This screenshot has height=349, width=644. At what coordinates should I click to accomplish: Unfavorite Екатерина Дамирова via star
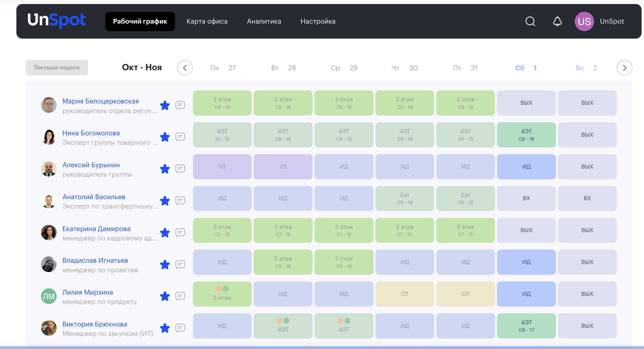[165, 233]
